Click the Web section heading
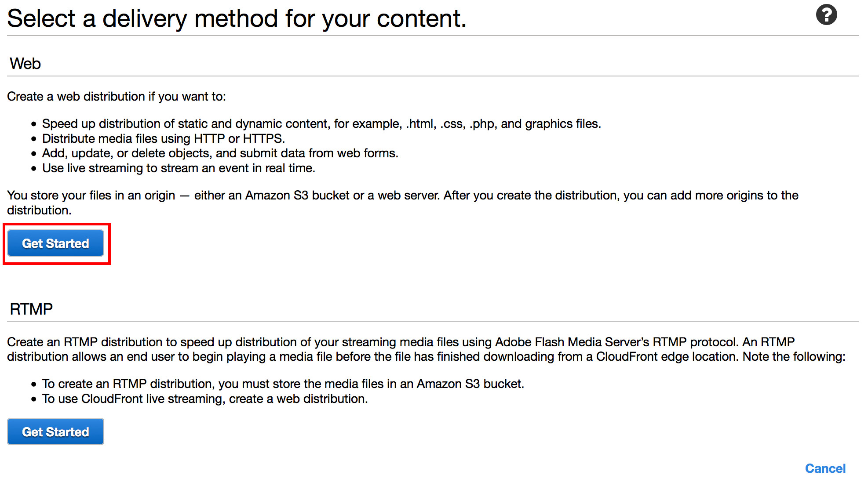868x493 pixels. pos(26,64)
